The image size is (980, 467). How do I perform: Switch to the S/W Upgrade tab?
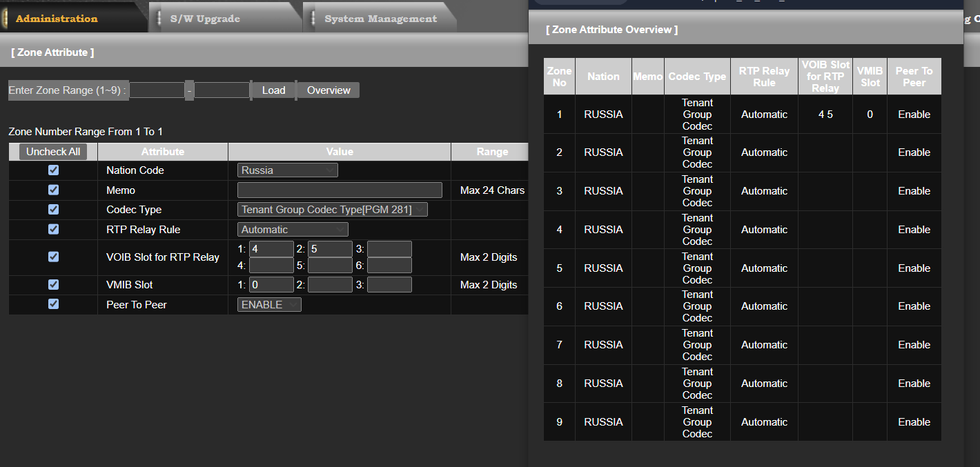[205, 19]
